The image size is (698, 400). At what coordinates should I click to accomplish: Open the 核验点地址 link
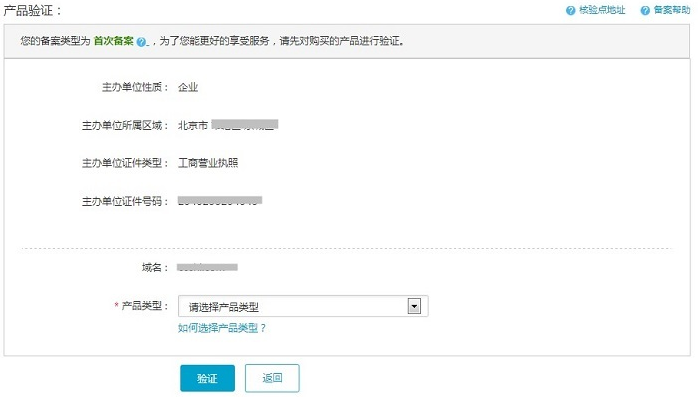[602, 10]
